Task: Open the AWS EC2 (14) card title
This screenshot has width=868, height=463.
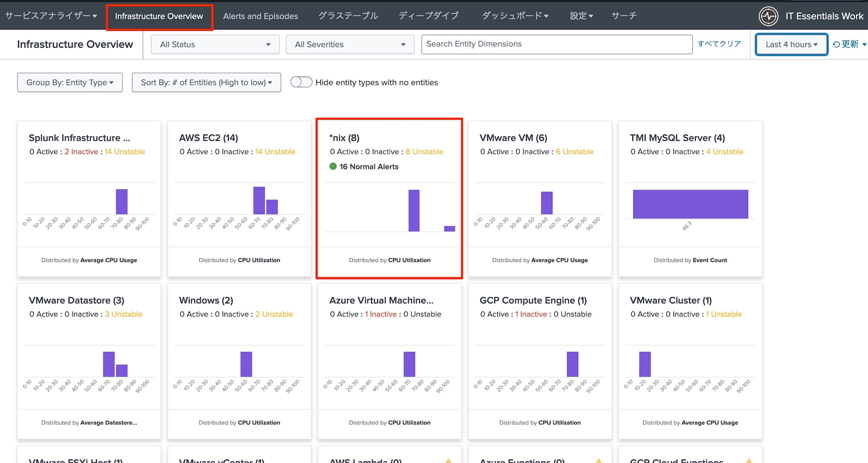Action: click(x=208, y=138)
